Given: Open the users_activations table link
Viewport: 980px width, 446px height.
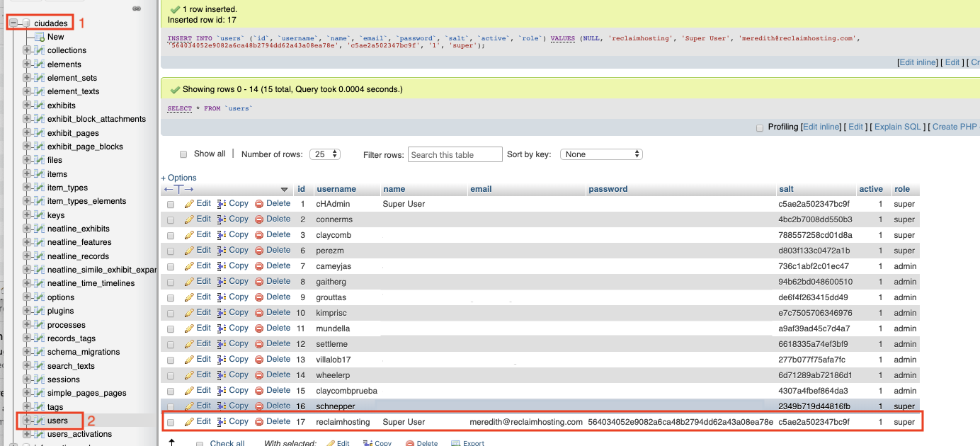Looking at the screenshot, I should (x=79, y=434).
